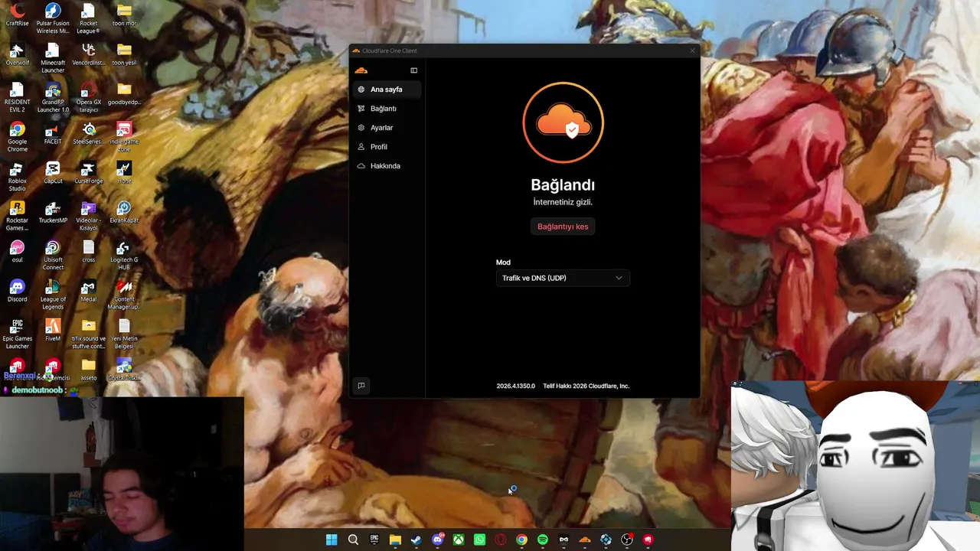Select the CapCut desktop icon
The height and width of the screenshot is (551, 980).
pyautogui.click(x=53, y=173)
